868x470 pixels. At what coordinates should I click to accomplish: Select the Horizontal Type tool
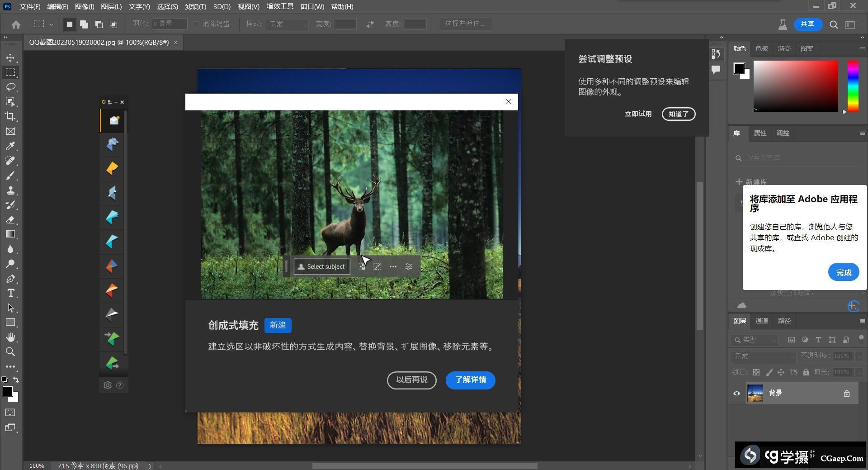click(x=10, y=293)
